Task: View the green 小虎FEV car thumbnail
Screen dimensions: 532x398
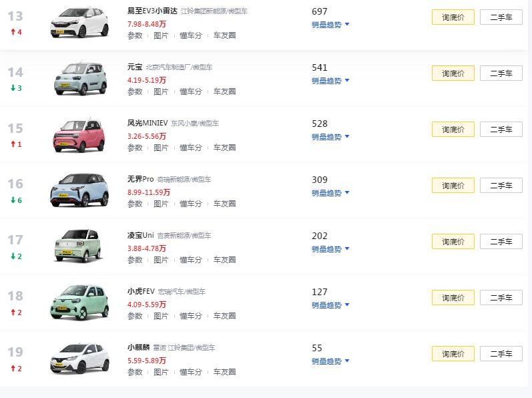Action: (79, 303)
